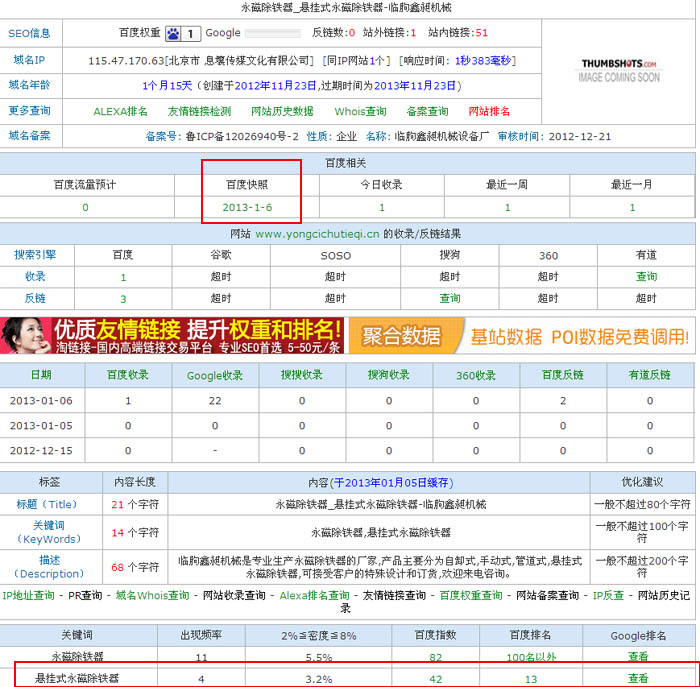This screenshot has width=700, height=687.
Task: Open the 域名IP link
Action: pyautogui.click(x=29, y=60)
